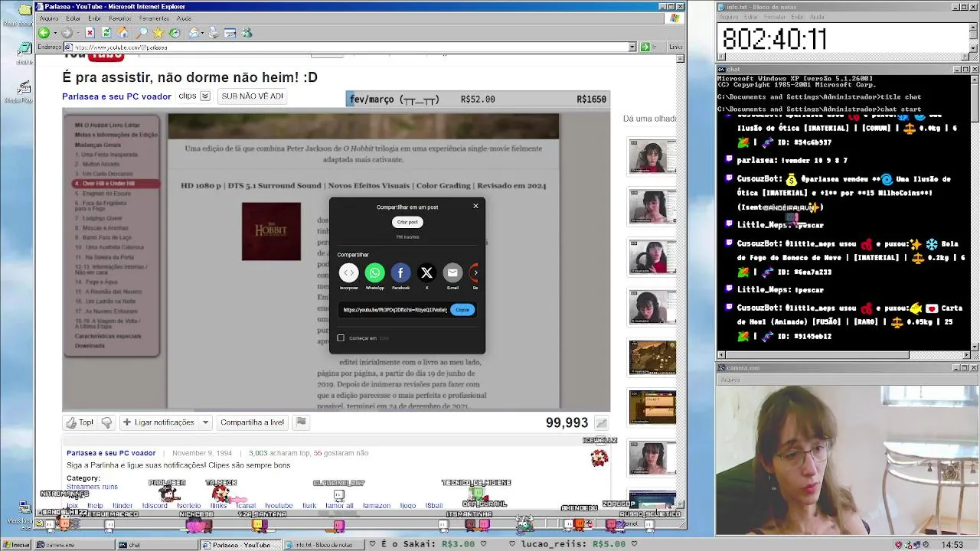Click the Streamers ruins category link
Viewport: 980px width, 551px height.
click(x=92, y=487)
